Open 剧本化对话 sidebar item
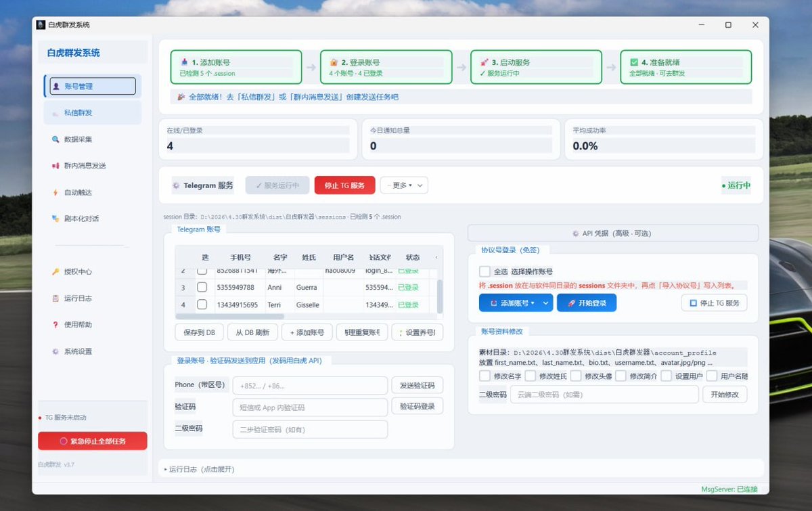Image resolution: width=812 pixels, height=511 pixels. (x=93, y=219)
